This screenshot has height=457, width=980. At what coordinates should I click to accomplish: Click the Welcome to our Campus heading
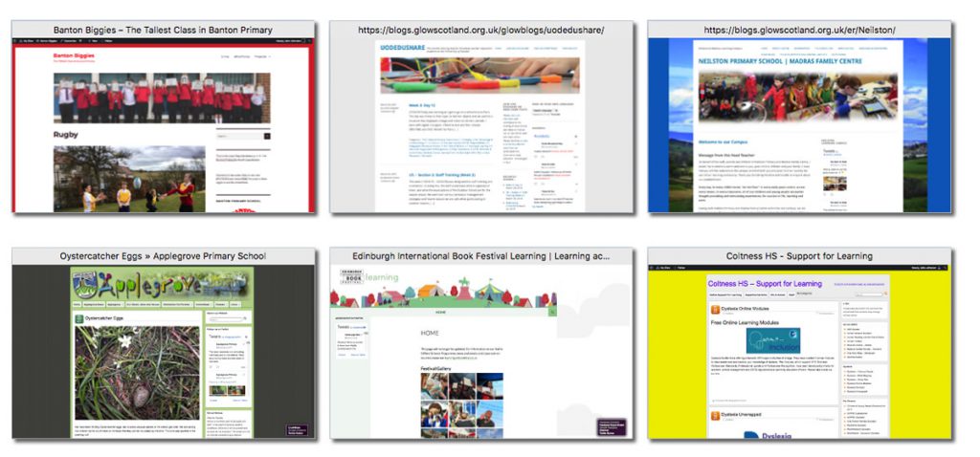click(x=724, y=142)
